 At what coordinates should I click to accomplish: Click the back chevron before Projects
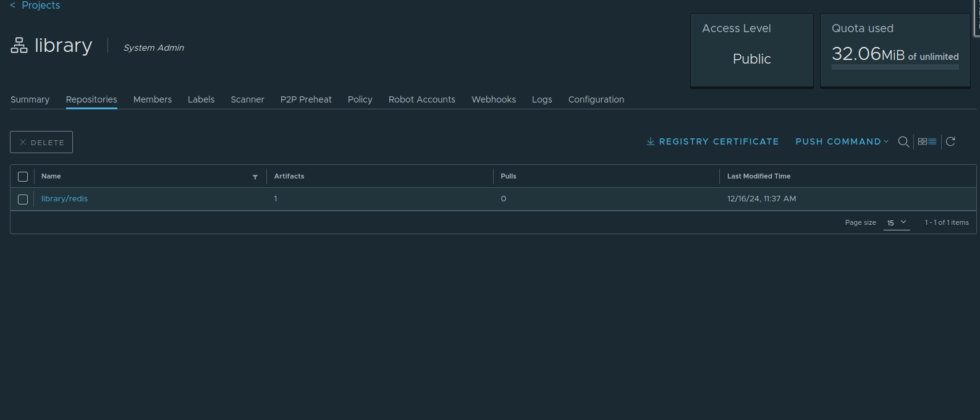click(12, 6)
